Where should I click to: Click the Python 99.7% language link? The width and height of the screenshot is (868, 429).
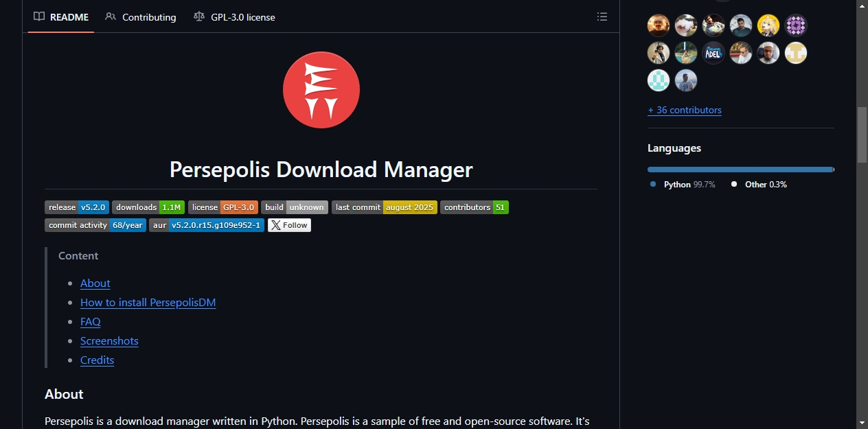[x=683, y=185]
